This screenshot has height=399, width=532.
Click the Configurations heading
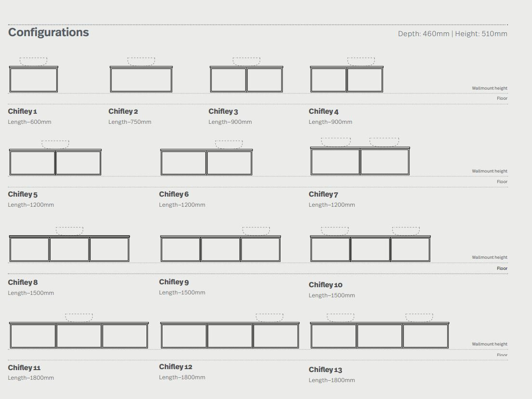(49, 32)
